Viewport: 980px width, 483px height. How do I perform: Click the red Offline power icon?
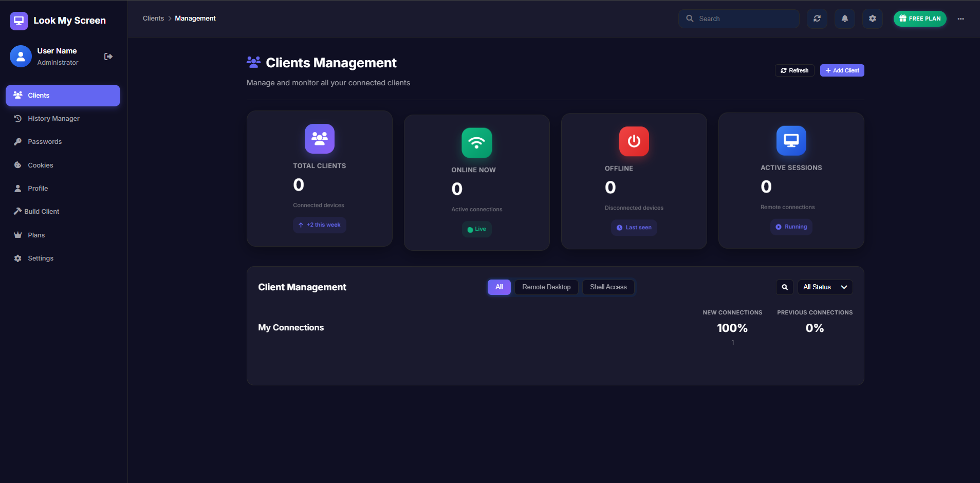tap(634, 141)
